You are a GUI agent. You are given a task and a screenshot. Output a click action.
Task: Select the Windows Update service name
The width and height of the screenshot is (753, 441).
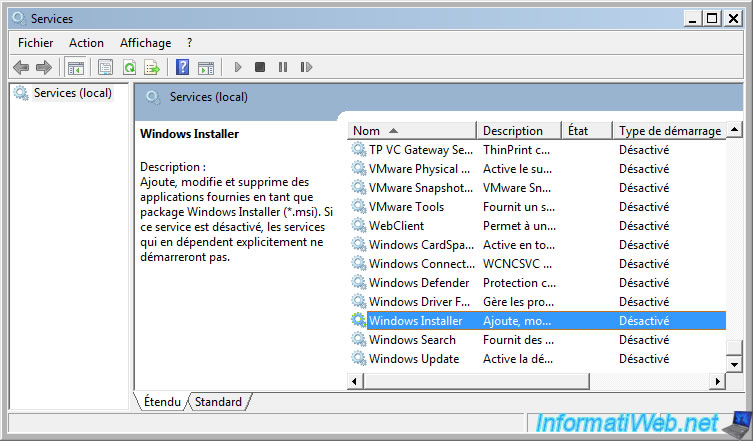coord(414,359)
